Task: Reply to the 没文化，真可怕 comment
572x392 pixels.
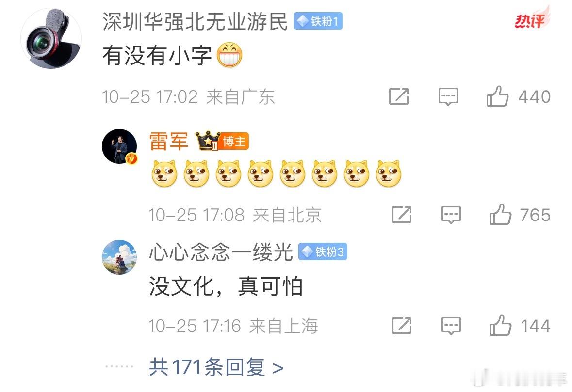Action: pos(451,325)
